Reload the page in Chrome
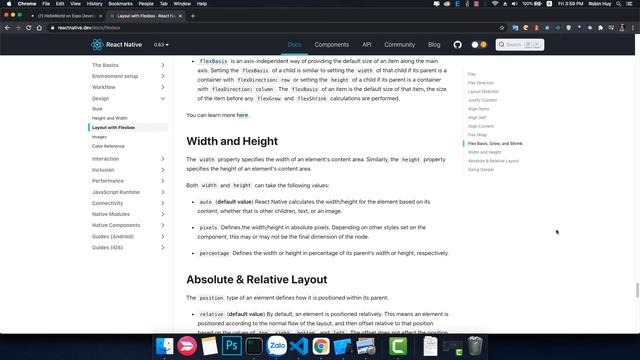The height and width of the screenshot is (360, 640). 29,28
